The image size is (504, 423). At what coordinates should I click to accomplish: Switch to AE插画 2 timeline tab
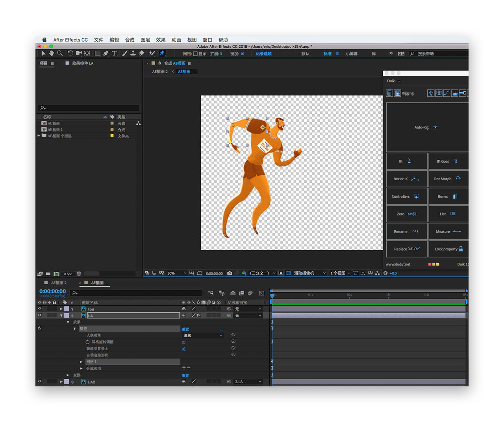(59, 283)
